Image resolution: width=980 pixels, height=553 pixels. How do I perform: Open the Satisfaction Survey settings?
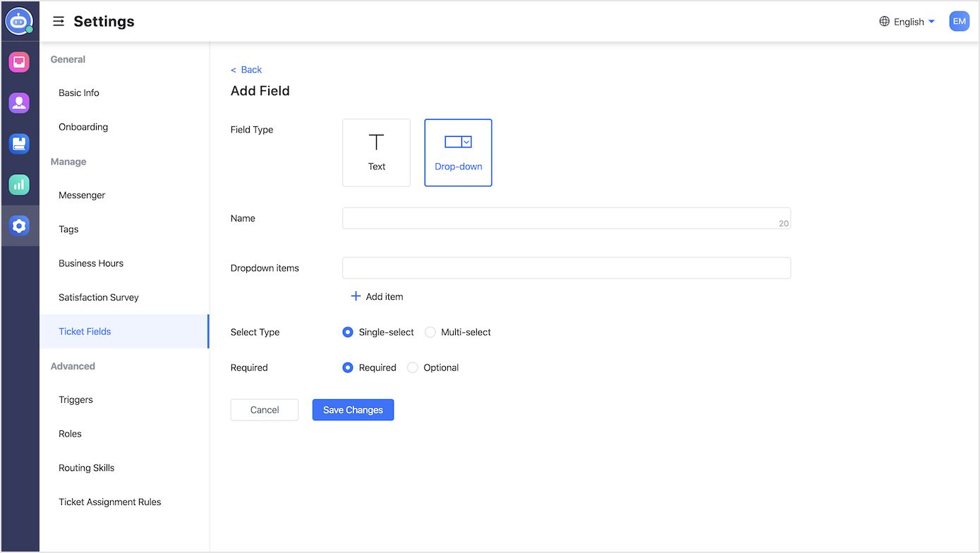click(x=98, y=297)
